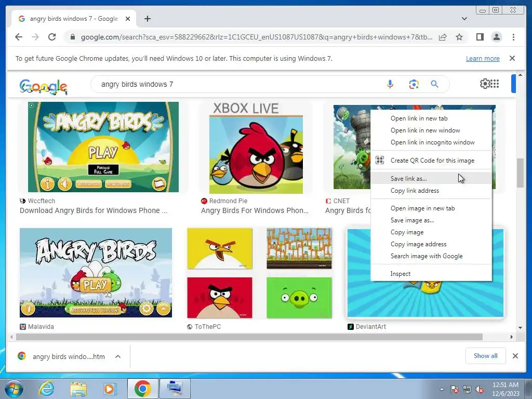Image resolution: width=532 pixels, height=399 pixels.
Task: Open the Chrome profile avatar
Action: point(496,37)
